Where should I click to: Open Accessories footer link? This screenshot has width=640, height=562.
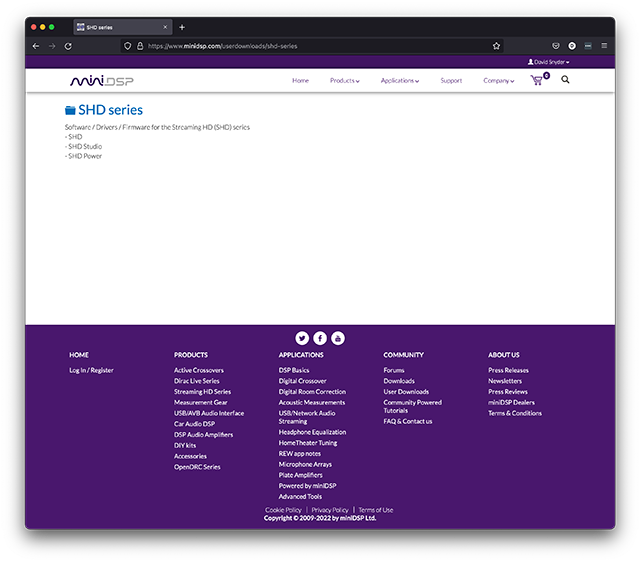tap(190, 456)
